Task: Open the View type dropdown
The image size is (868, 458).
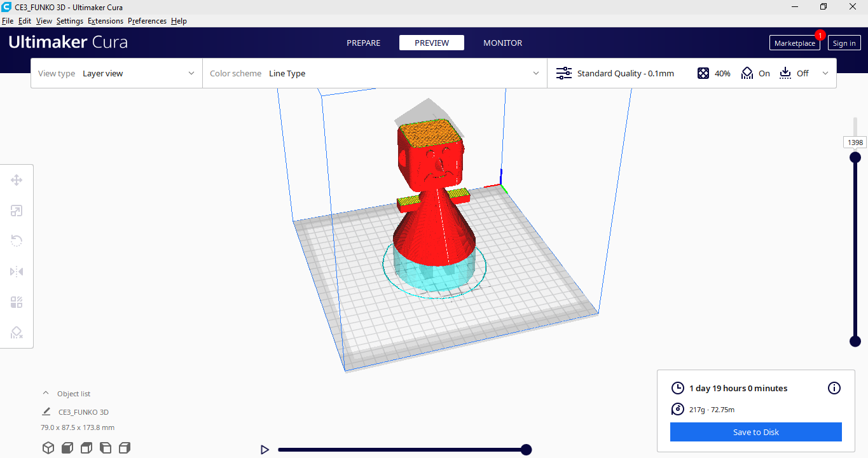Action: pyautogui.click(x=116, y=73)
